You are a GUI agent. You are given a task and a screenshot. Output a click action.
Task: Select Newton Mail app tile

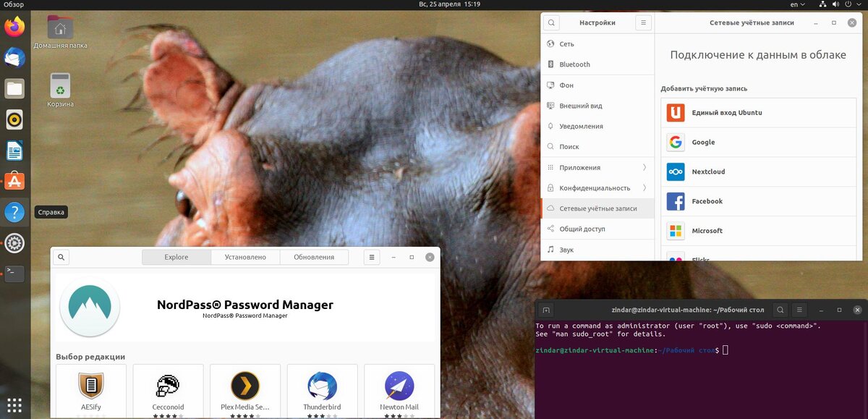click(399, 391)
